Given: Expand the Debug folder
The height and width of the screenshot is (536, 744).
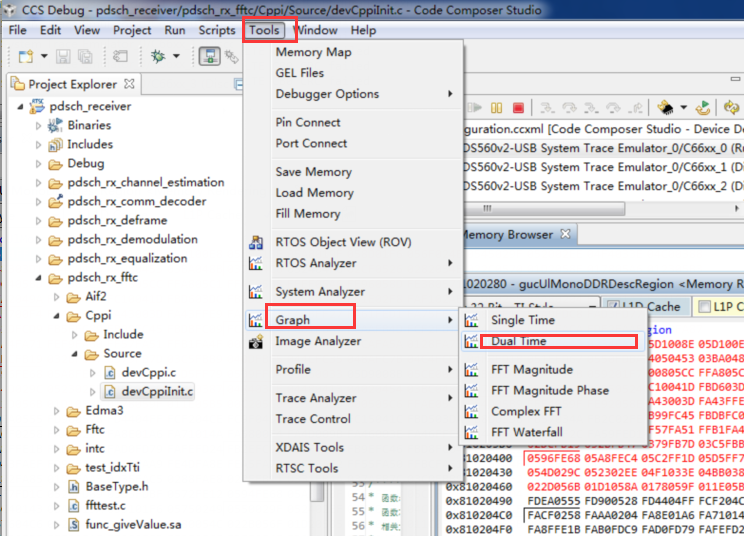Looking at the screenshot, I should 38,164.
